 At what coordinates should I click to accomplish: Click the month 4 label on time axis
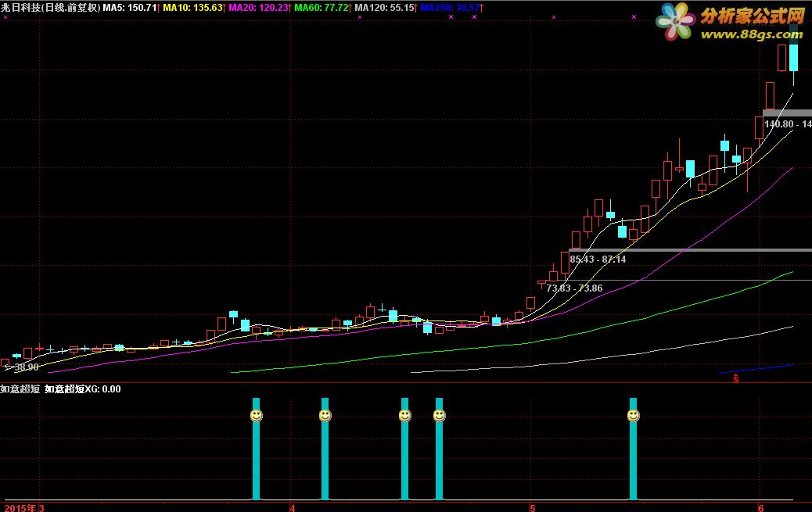point(293,508)
